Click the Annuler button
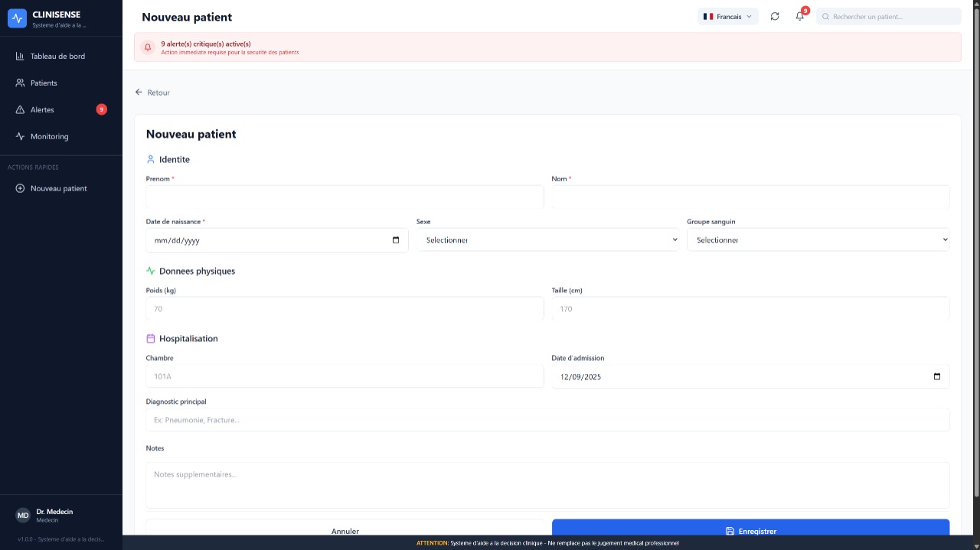Screen dimensions: 980x550 [345, 528]
